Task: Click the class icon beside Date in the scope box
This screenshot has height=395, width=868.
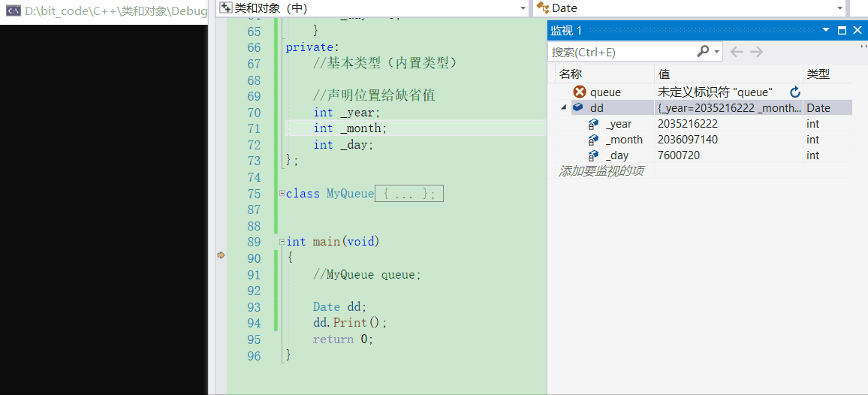Action: (x=542, y=8)
